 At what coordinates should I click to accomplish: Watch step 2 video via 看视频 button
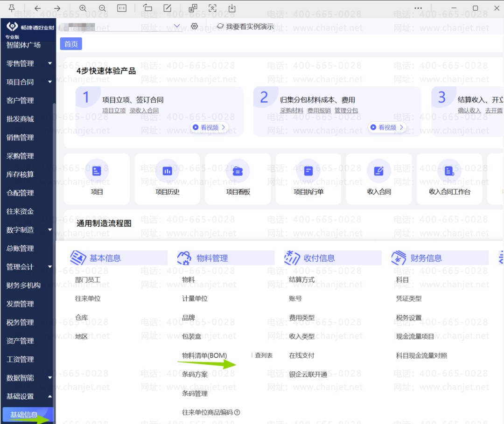point(387,127)
